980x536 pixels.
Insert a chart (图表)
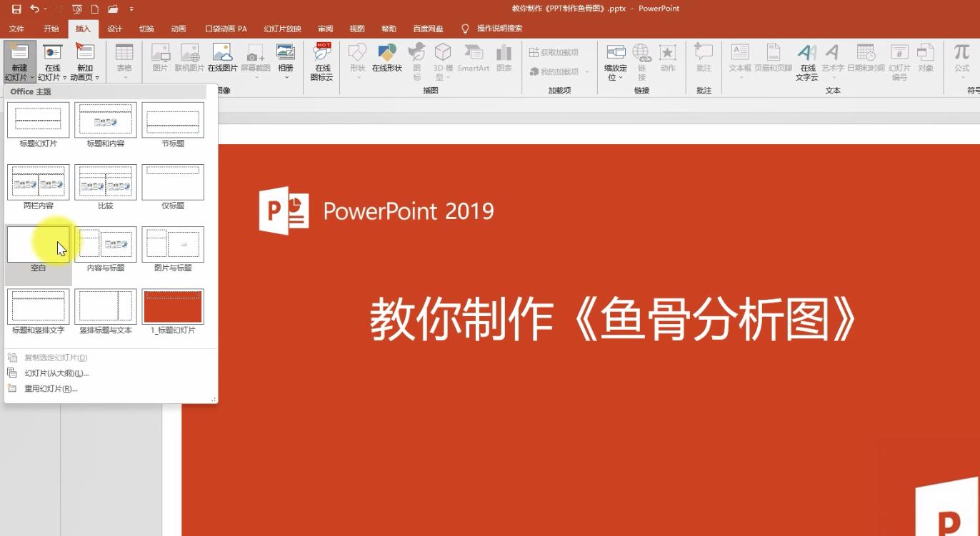tap(504, 61)
